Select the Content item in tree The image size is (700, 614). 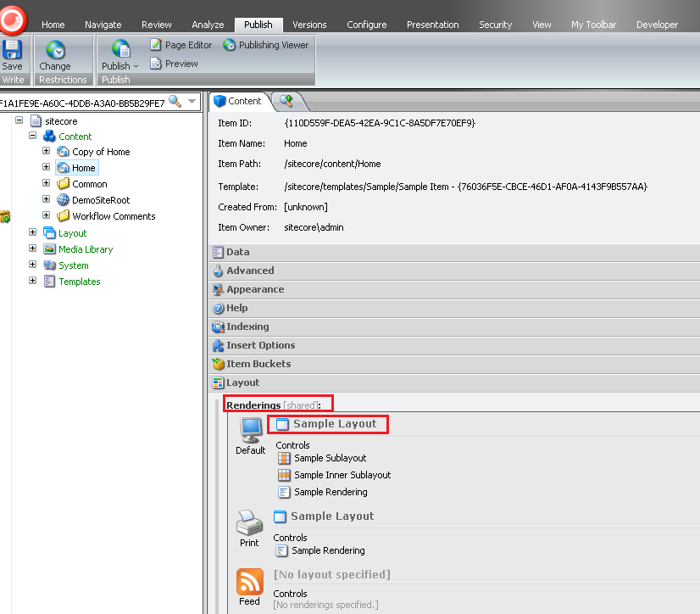click(x=68, y=137)
